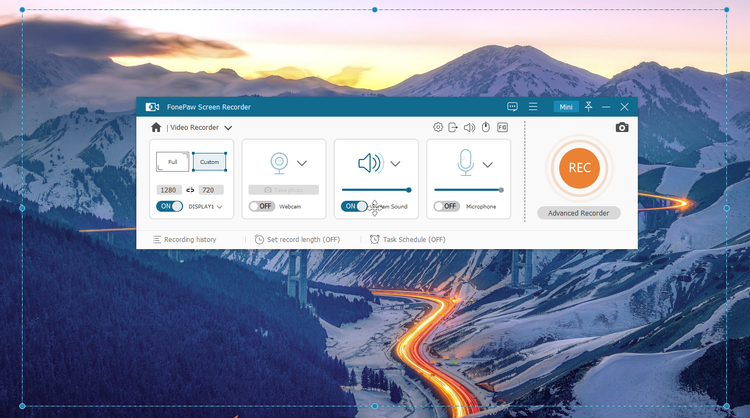Click the clock icon for record length
Viewport: 750px width, 418px height.
(259, 240)
